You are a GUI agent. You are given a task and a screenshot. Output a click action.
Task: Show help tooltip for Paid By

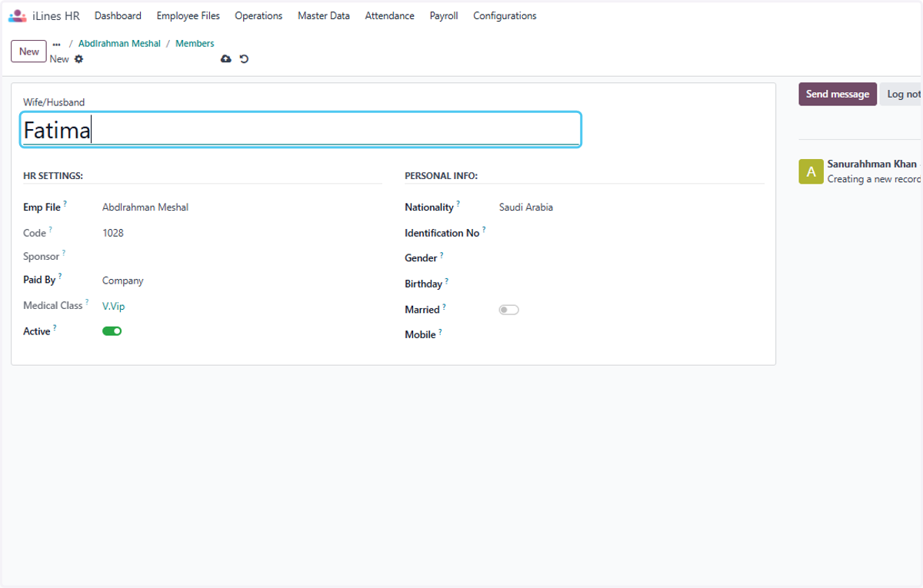60,276
